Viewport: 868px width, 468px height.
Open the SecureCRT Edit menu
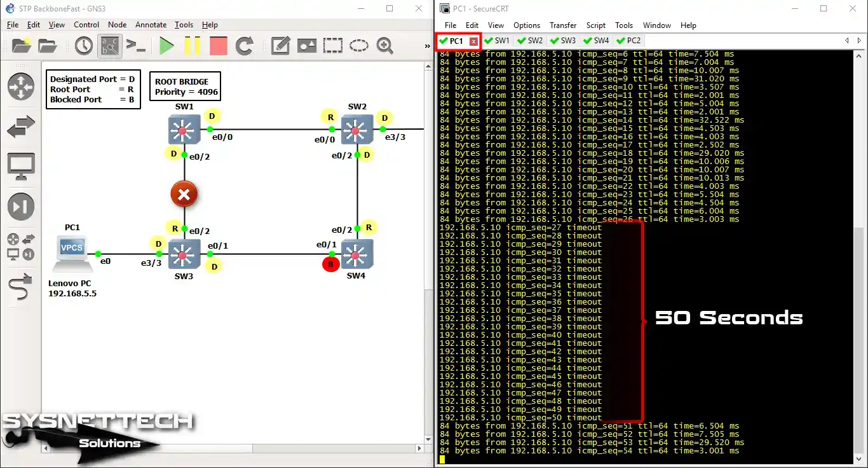(x=471, y=25)
